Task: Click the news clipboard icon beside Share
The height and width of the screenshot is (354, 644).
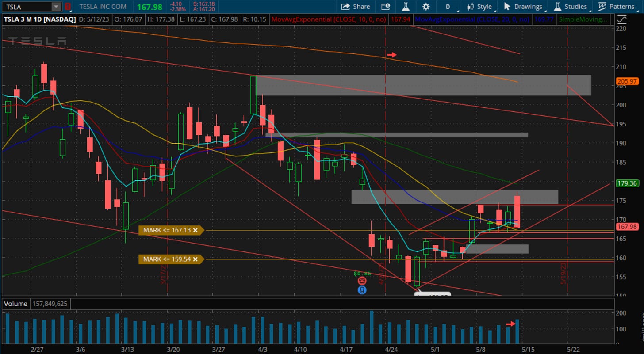Action: click(x=385, y=7)
